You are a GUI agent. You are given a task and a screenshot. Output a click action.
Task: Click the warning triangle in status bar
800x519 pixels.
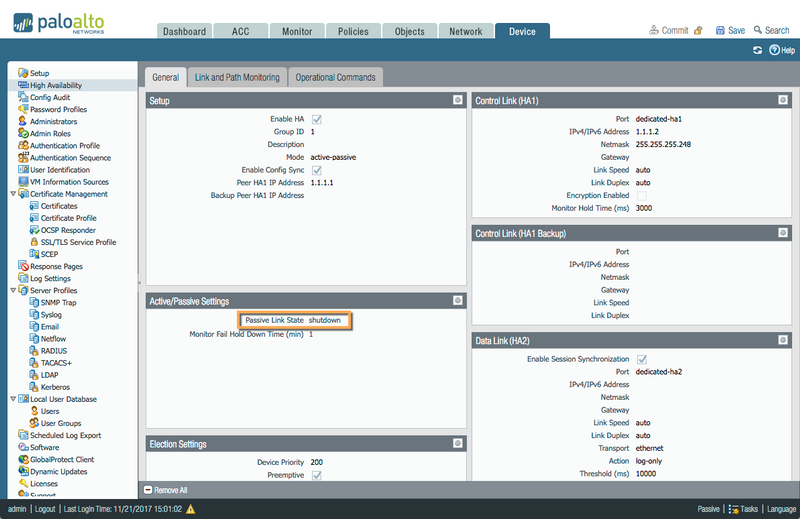191,509
